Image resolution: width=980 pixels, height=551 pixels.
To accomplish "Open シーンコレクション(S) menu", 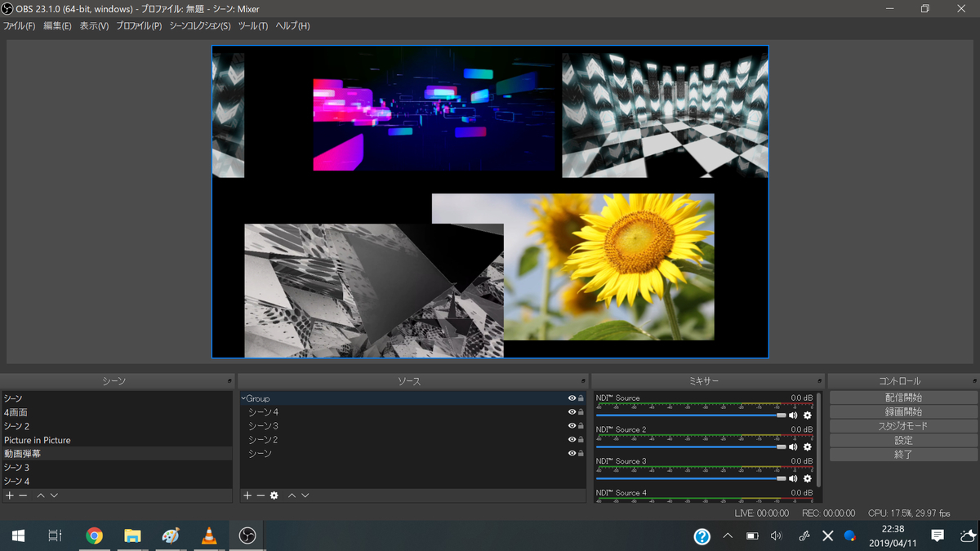I will pos(200,26).
